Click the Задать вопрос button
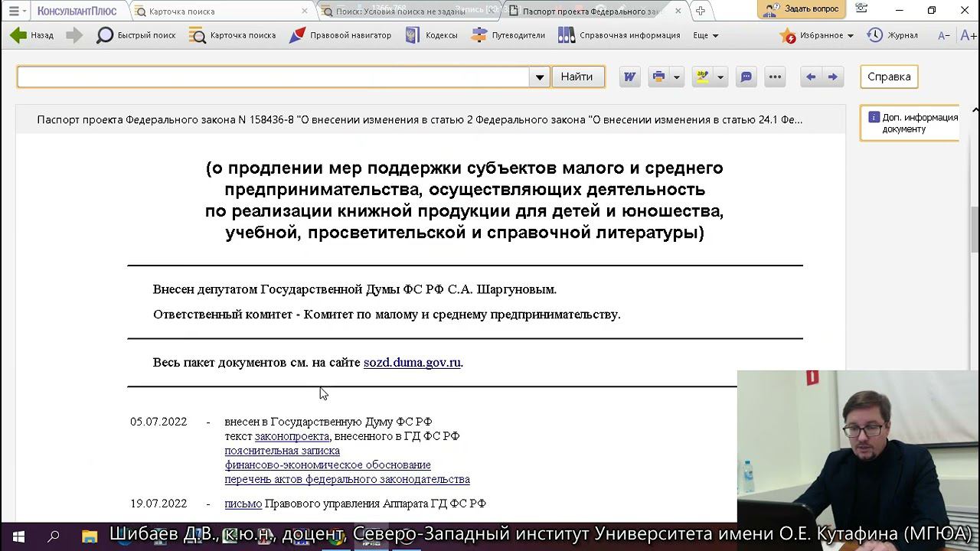Screen dimensions: 980x551 (802, 9)
